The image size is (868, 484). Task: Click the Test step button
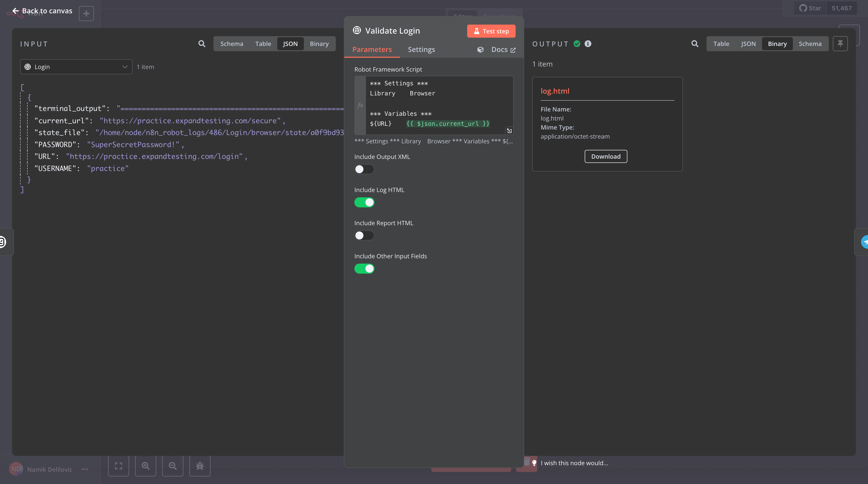point(491,31)
